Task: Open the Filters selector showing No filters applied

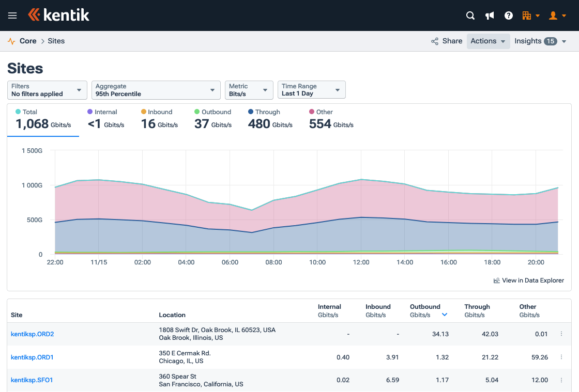Action: click(47, 90)
